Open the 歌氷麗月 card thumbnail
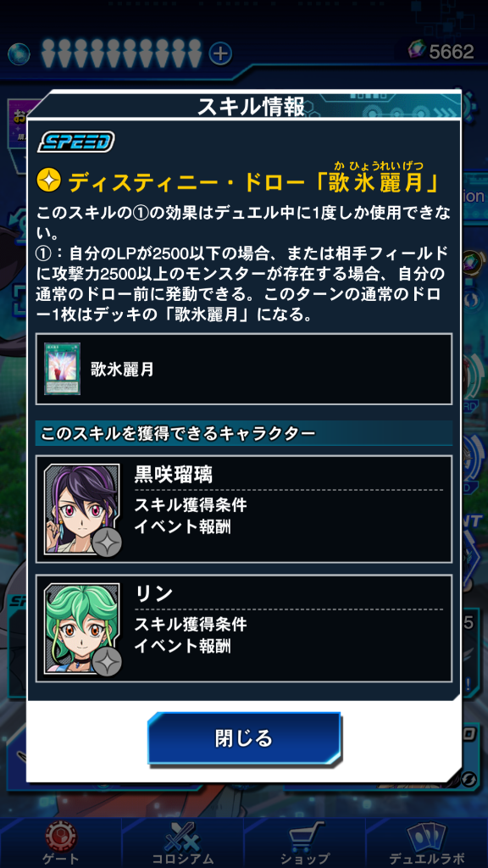Screen dimensions: 488x868 tap(62, 369)
